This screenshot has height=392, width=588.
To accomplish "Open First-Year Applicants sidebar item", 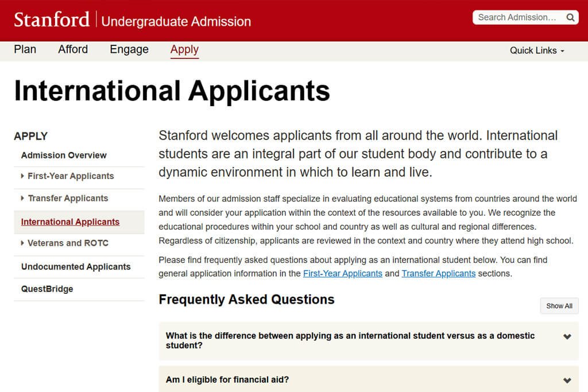I will (x=71, y=176).
